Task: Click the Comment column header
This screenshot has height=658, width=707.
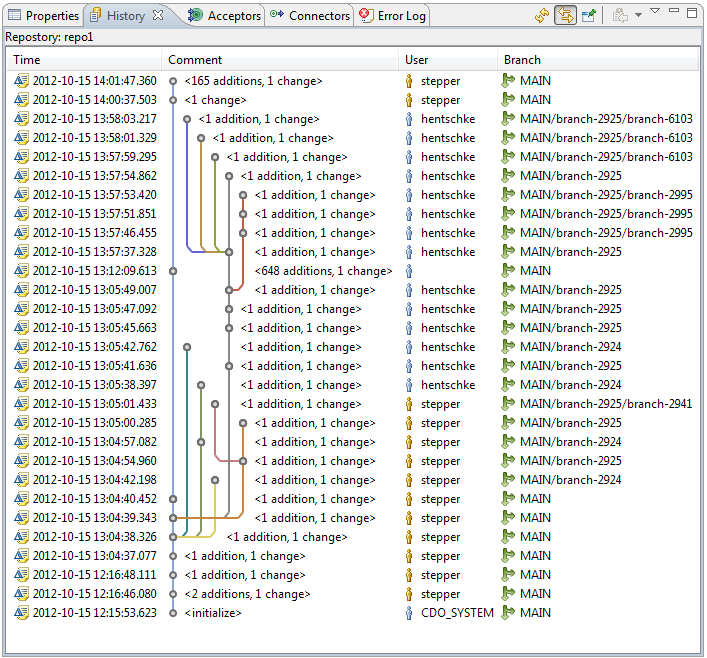Action: pos(280,60)
